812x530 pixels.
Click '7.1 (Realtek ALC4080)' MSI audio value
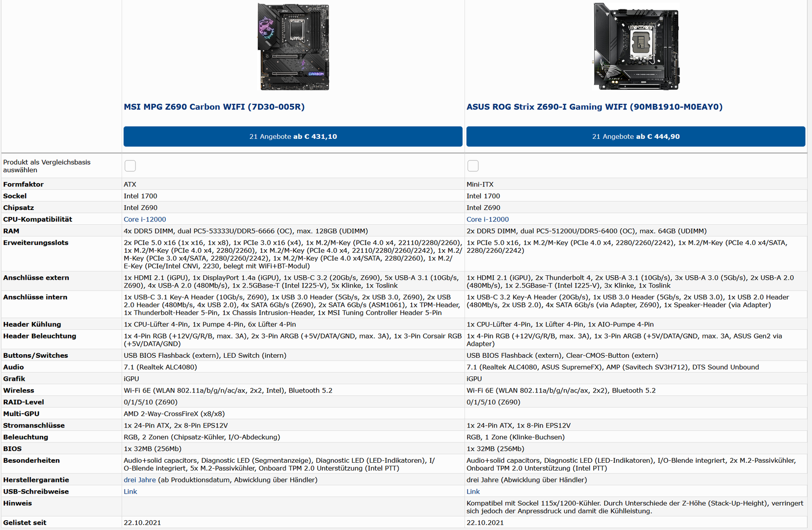(160, 367)
